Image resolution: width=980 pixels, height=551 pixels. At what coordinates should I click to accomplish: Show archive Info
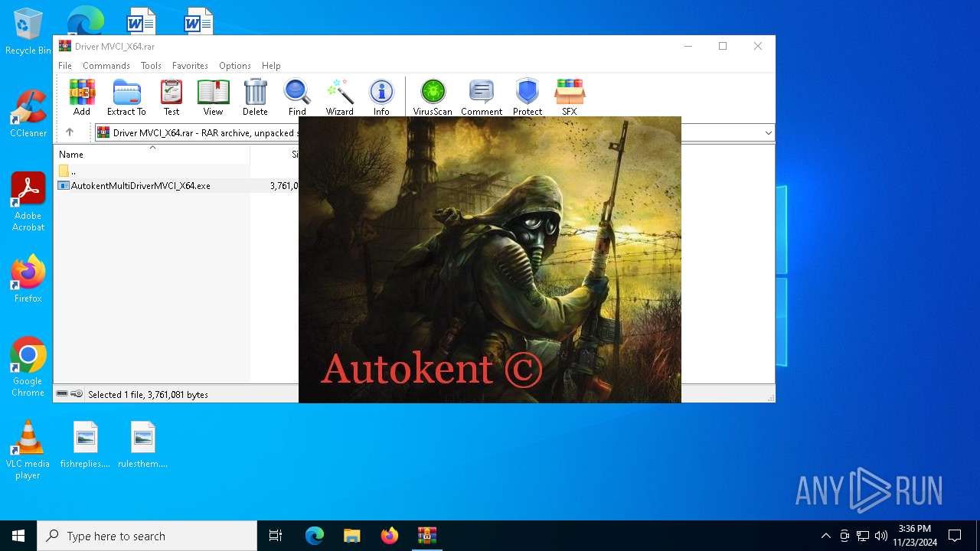click(x=381, y=97)
